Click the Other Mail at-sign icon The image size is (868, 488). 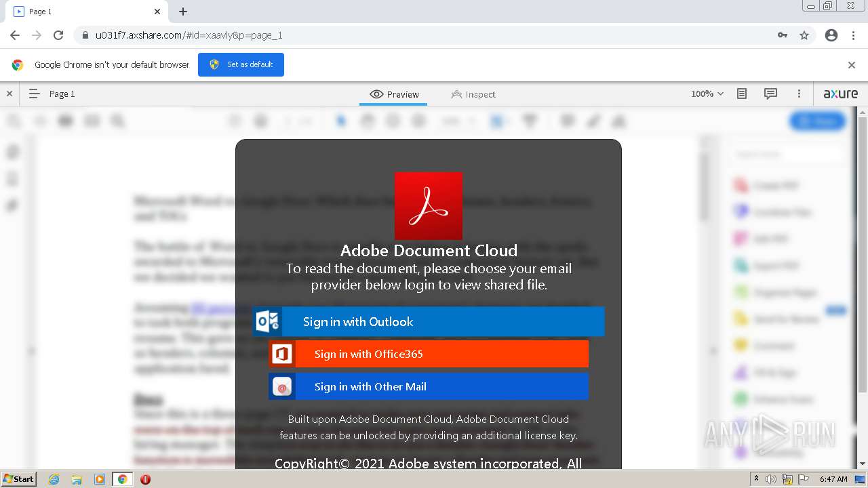pos(282,387)
